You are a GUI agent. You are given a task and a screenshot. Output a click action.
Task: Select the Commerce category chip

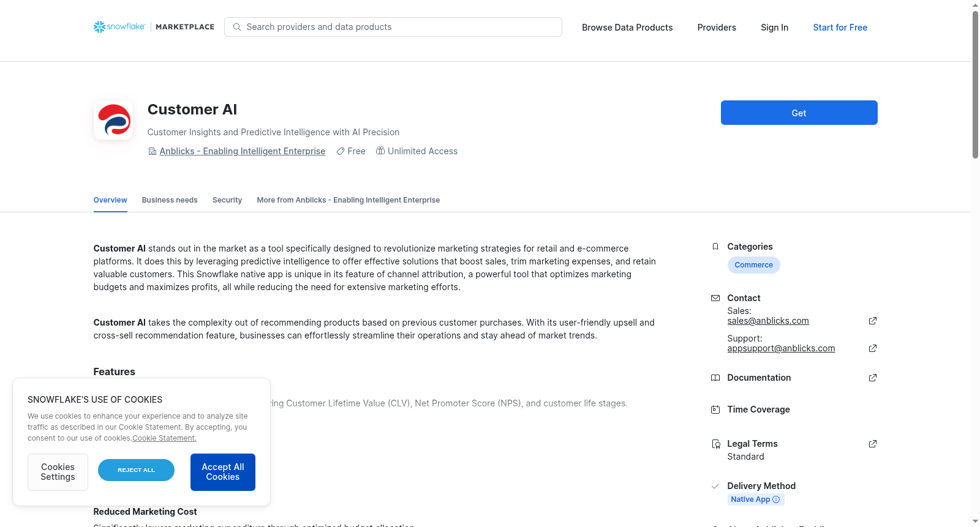tap(753, 265)
